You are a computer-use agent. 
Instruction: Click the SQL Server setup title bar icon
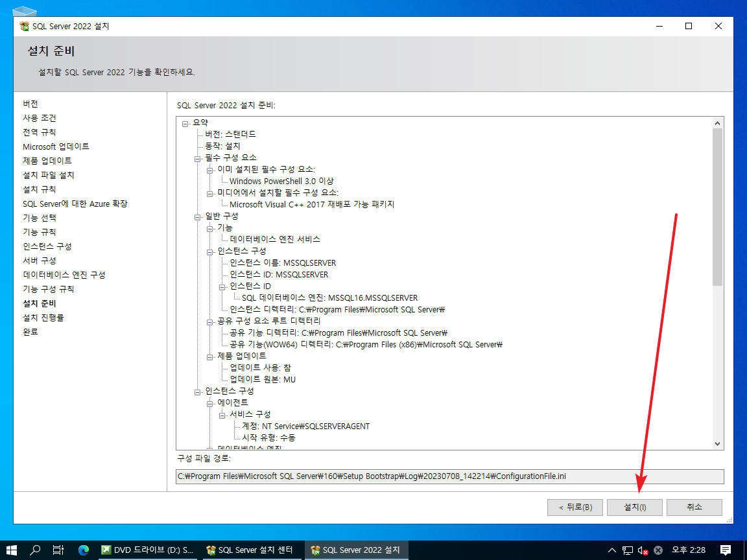tap(24, 26)
